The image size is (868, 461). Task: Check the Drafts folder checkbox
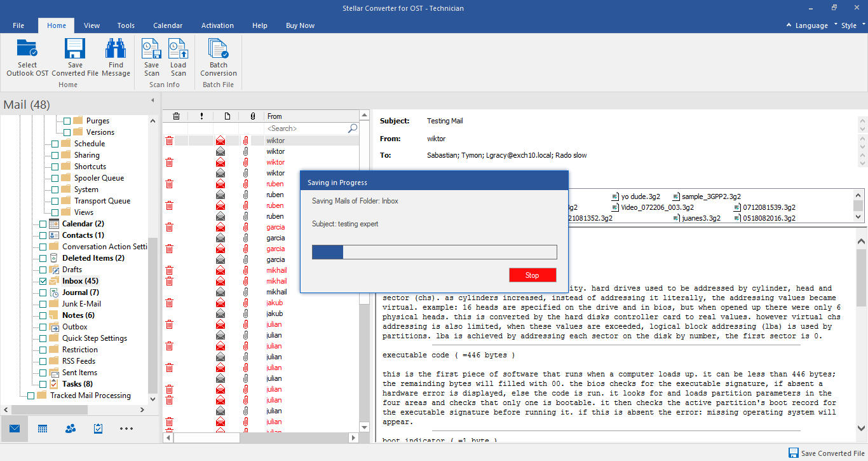[x=43, y=270]
